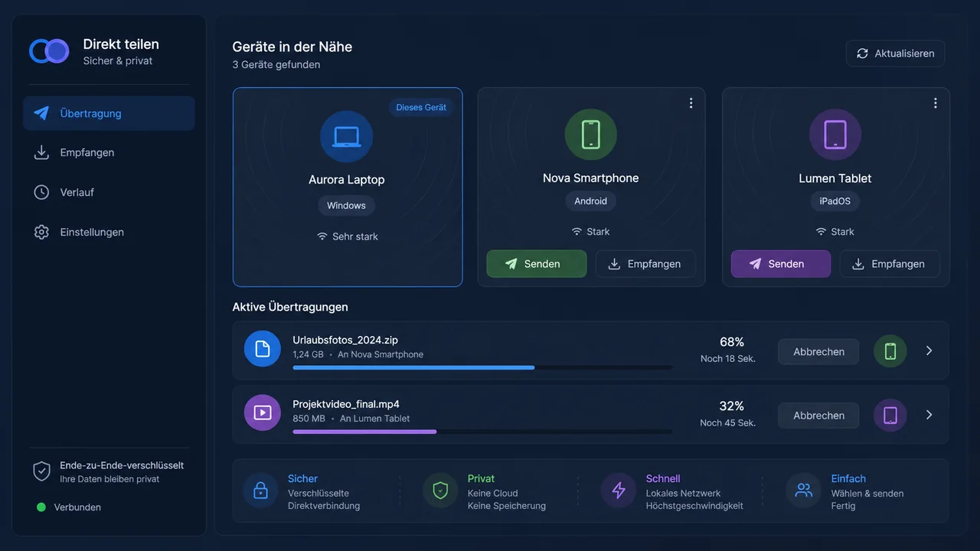Open Einstellungen in the sidebar
Screen dimensions: 980x551
click(x=109, y=233)
